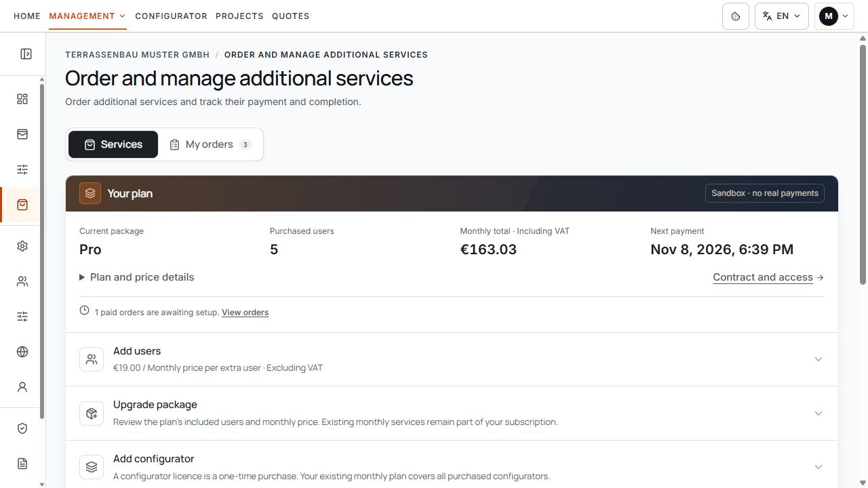Image resolution: width=868 pixels, height=488 pixels.
Task: Select the active shopping bag sidebar icon
Action: point(22,205)
